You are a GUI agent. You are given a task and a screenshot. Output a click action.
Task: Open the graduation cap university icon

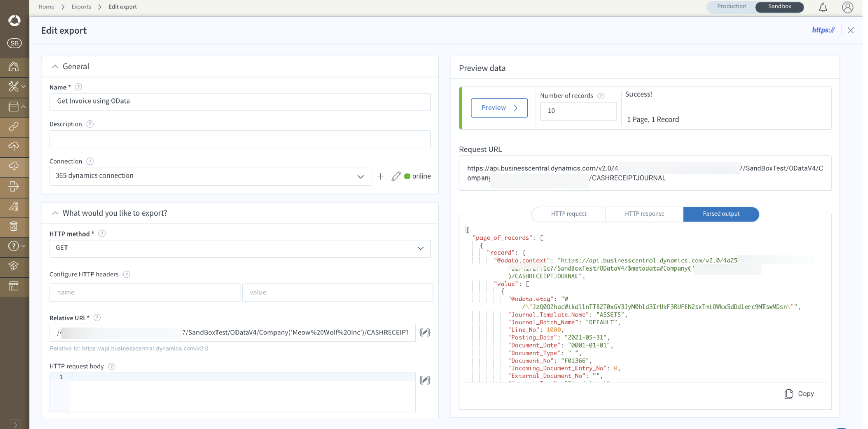(x=14, y=266)
